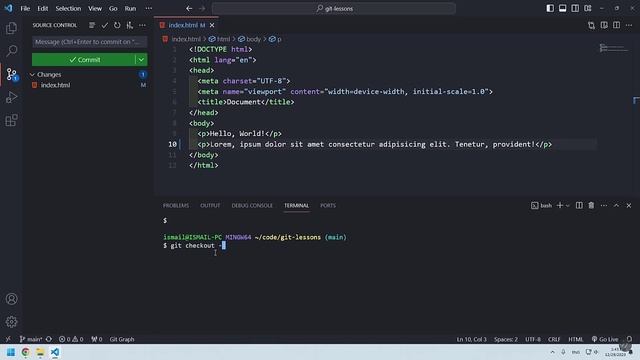This screenshot has height=360, width=640.
Task: Toggle the secondary side bar layout
Action: click(575, 9)
